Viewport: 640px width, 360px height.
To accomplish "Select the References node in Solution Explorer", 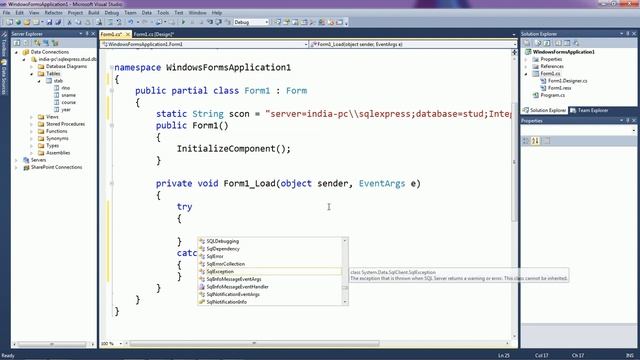I will coord(552,67).
